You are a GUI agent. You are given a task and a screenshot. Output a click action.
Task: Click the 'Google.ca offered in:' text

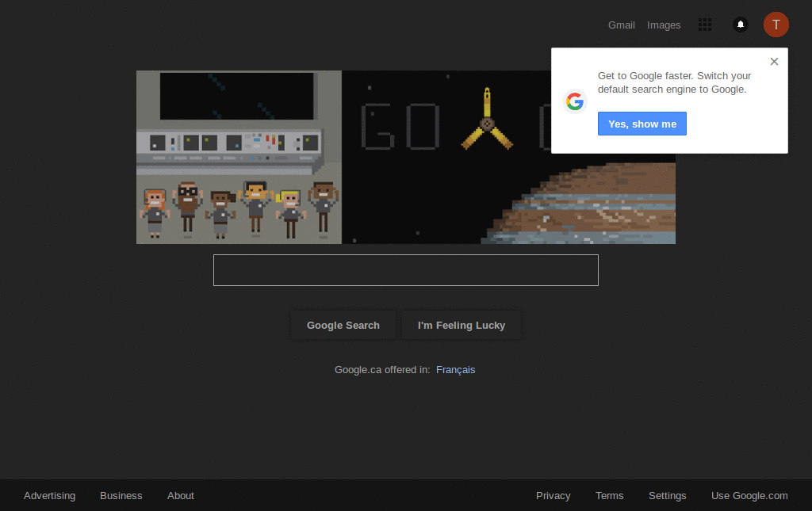pyautogui.click(x=382, y=370)
